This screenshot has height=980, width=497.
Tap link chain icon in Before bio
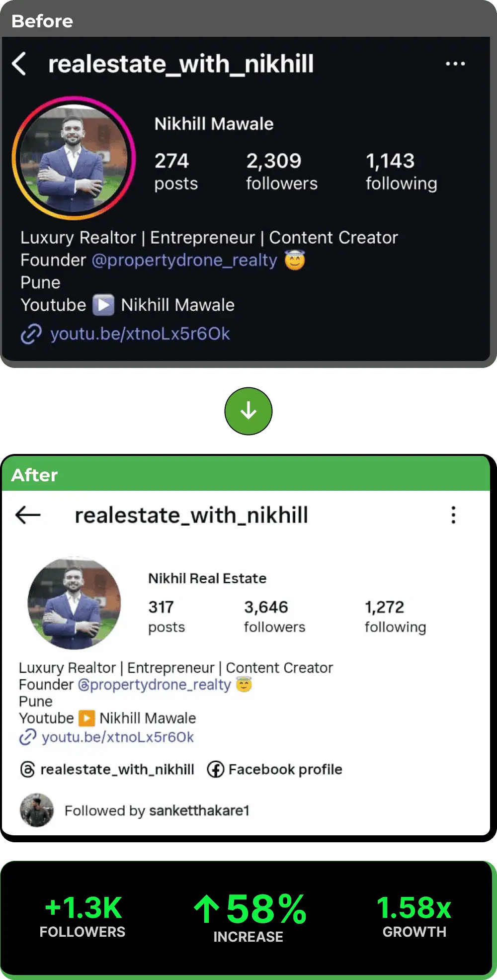pos(31,334)
